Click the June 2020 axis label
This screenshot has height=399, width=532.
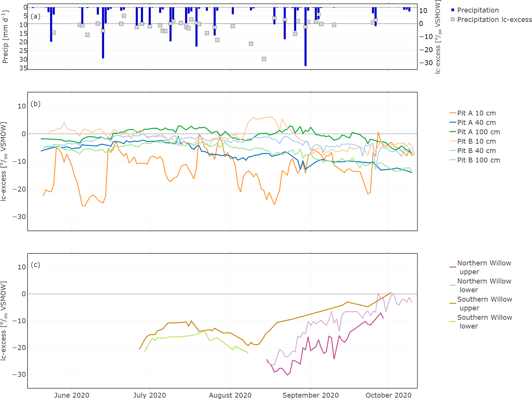72,395
